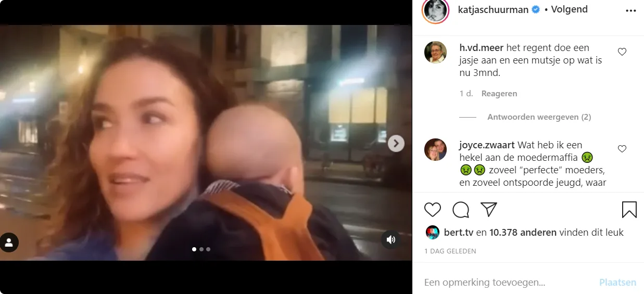Click the Volgend following button

point(570,9)
